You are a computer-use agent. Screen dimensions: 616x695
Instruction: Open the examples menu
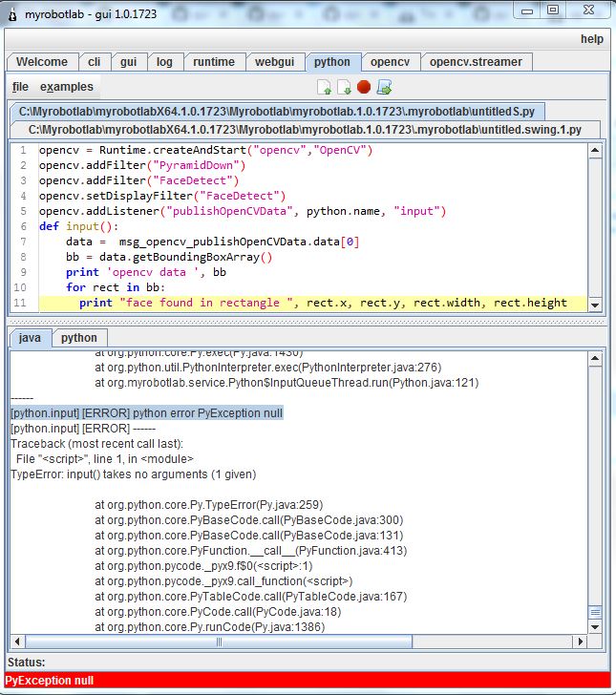(67, 87)
